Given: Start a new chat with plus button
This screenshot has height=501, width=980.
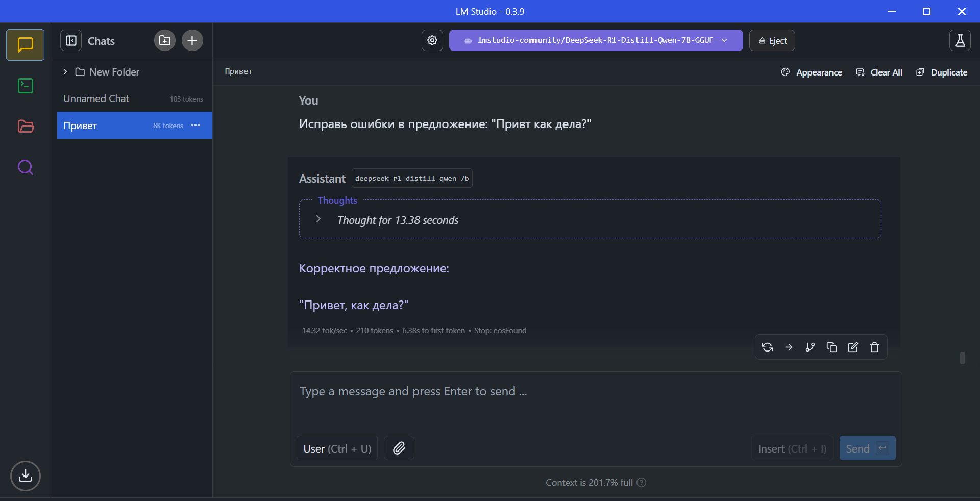Looking at the screenshot, I should coord(192,40).
